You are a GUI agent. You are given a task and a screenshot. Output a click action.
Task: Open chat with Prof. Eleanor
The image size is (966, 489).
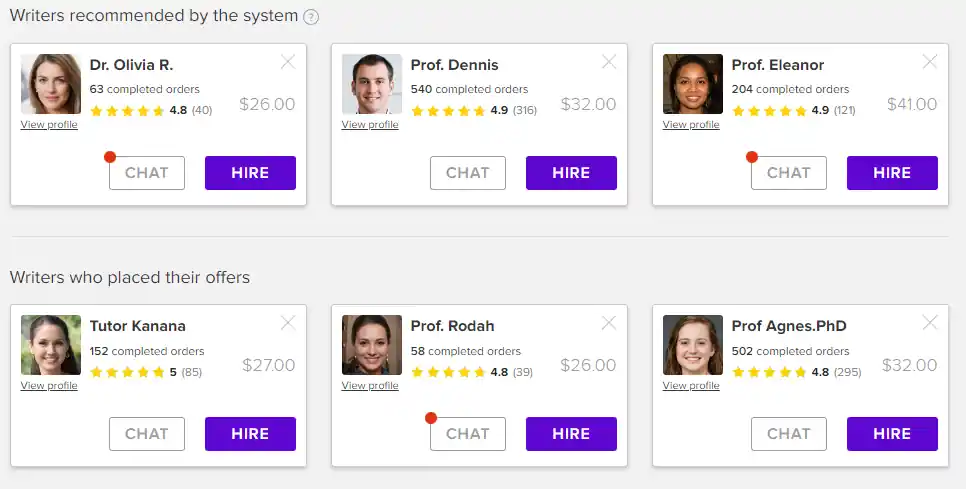coord(788,173)
